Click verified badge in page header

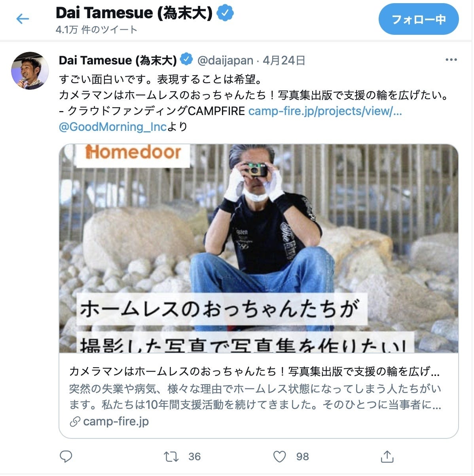pyautogui.click(x=225, y=13)
